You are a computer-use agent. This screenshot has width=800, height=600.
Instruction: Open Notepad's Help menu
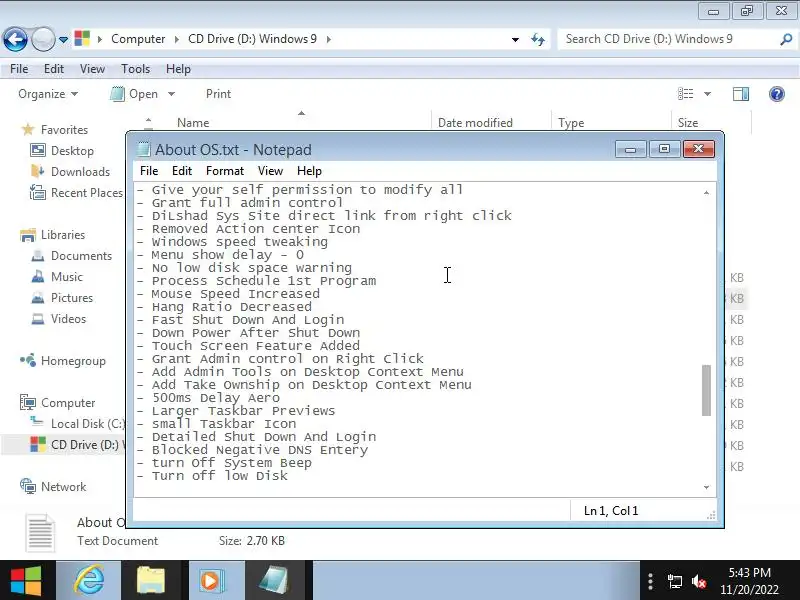tap(309, 171)
